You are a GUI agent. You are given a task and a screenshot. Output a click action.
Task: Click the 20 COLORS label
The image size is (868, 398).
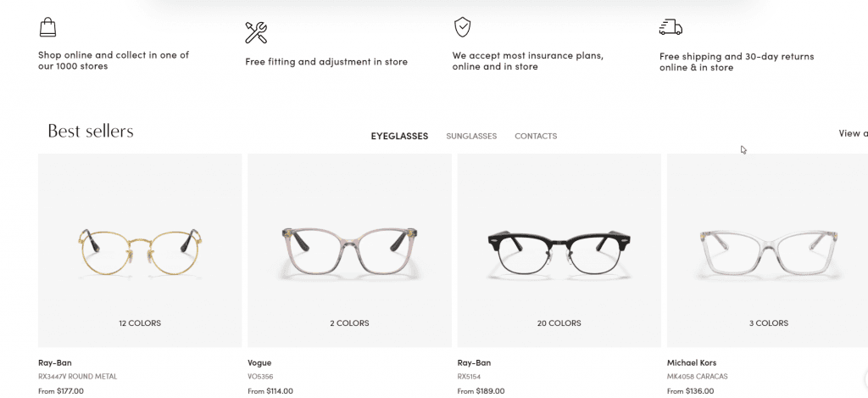coord(559,323)
